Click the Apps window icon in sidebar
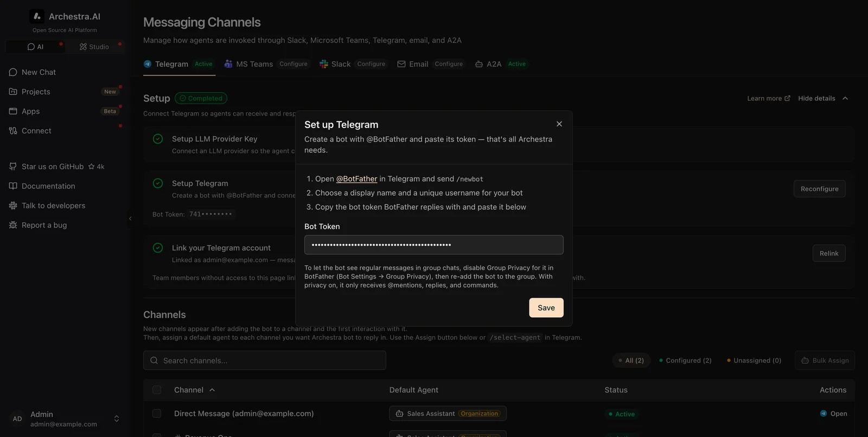The height and width of the screenshot is (437, 868). [x=13, y=111]
